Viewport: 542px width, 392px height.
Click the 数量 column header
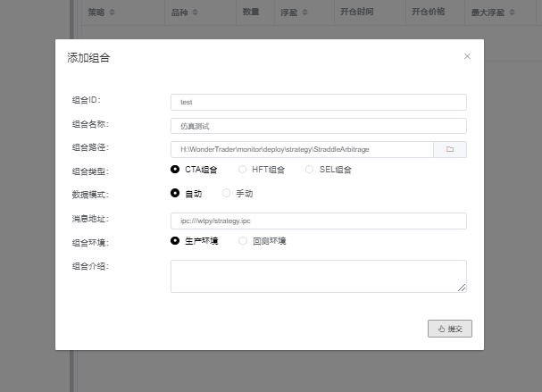251,12
